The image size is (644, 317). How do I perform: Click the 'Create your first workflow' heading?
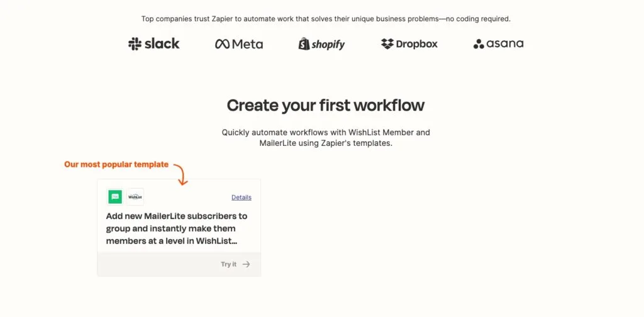point(326,105)
